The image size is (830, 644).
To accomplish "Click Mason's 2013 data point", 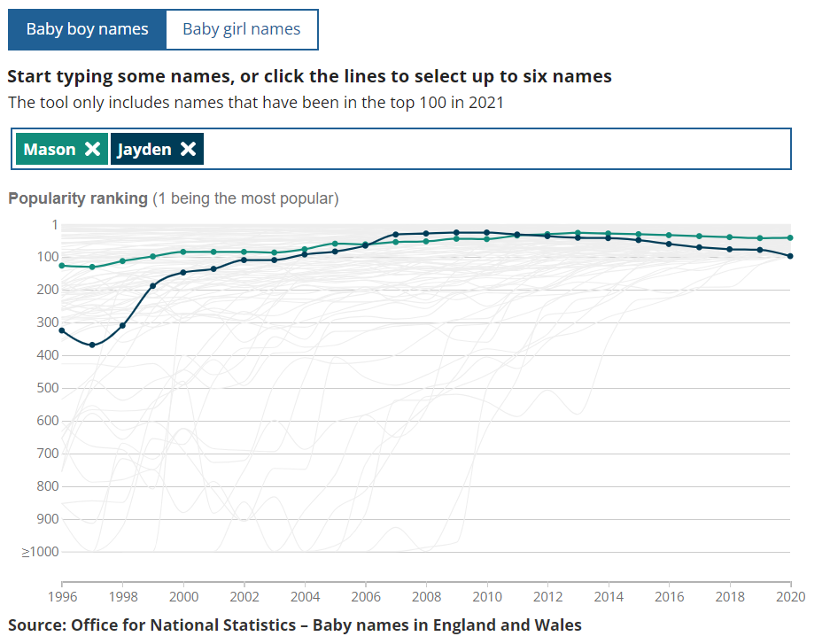I will click(578, 233).
